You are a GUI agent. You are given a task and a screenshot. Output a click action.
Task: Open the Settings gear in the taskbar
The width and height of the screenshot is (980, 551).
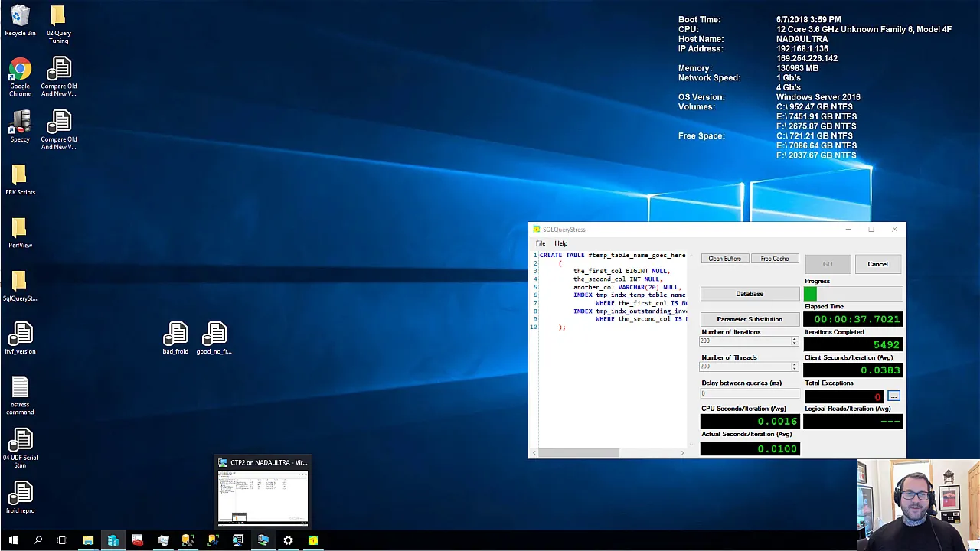pos(288,540)
